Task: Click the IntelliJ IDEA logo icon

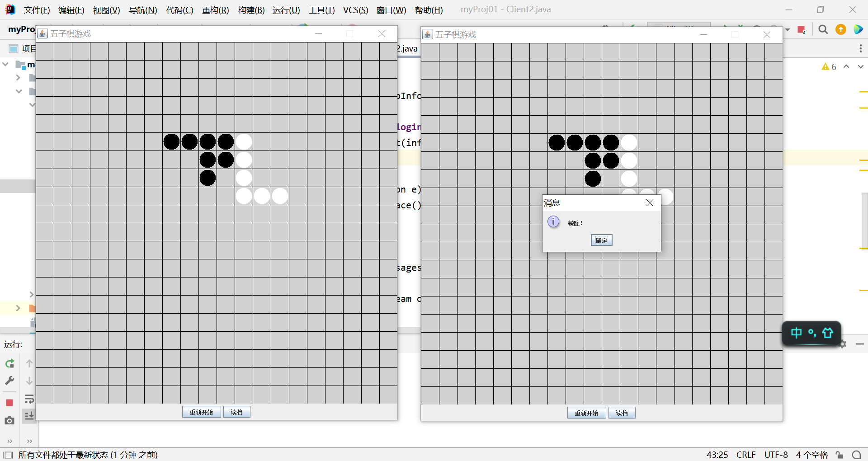Action: [x=10, y=9]
